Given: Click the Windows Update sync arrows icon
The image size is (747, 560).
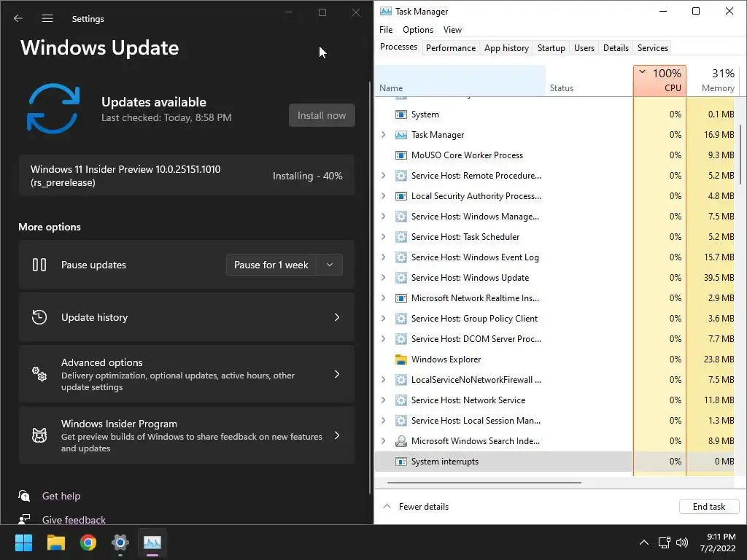Looking at the screenshot, I should [x=53, y=109].
